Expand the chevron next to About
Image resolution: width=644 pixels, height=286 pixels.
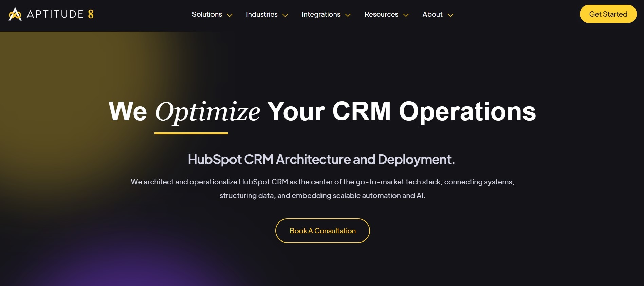[x=450, y=15]
